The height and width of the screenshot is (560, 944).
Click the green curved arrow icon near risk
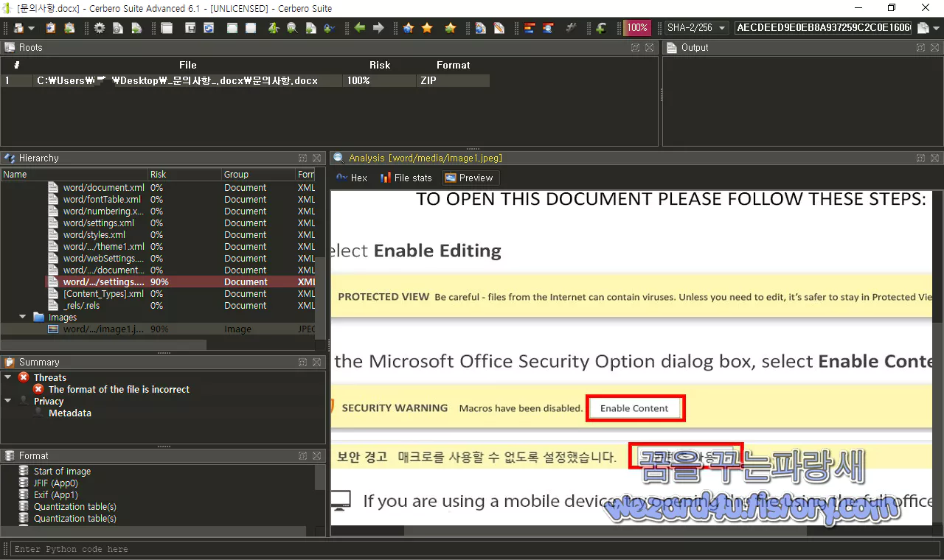pos(600,28)
